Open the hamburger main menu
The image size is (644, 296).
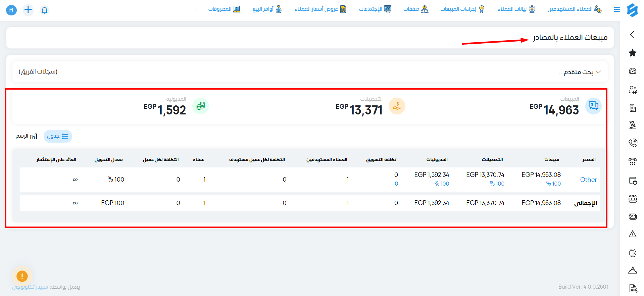[x=617, y=10]
